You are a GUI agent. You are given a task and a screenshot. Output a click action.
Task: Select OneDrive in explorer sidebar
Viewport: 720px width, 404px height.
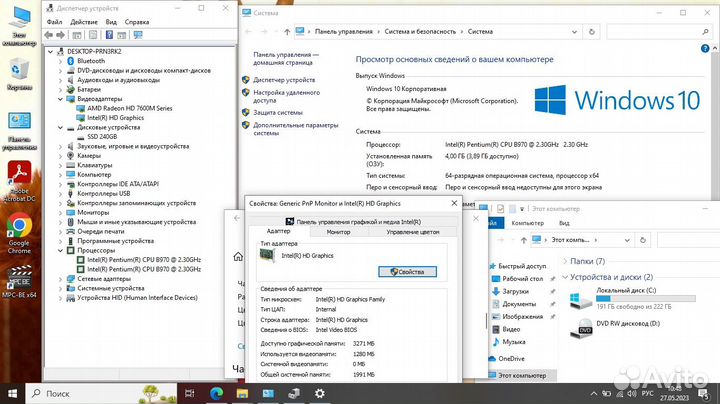click(511, 359)
